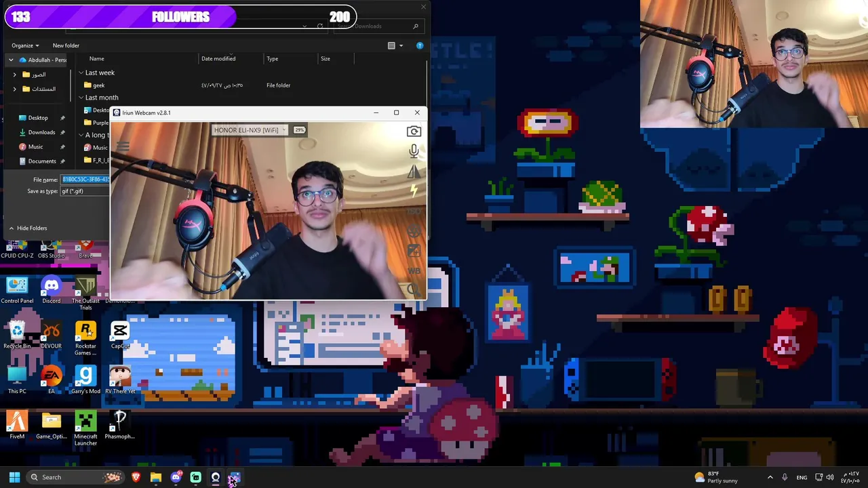This screenshot has width=868, height=488.
Task: Open the EA app desktop shortcut
Action: coord(51,380)
